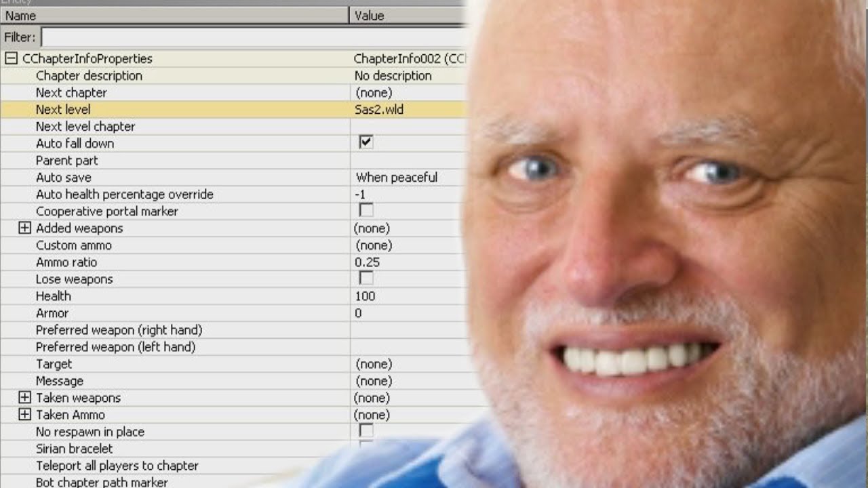Select the Health property name
The image size is (868, 488).
click(54, 296)
